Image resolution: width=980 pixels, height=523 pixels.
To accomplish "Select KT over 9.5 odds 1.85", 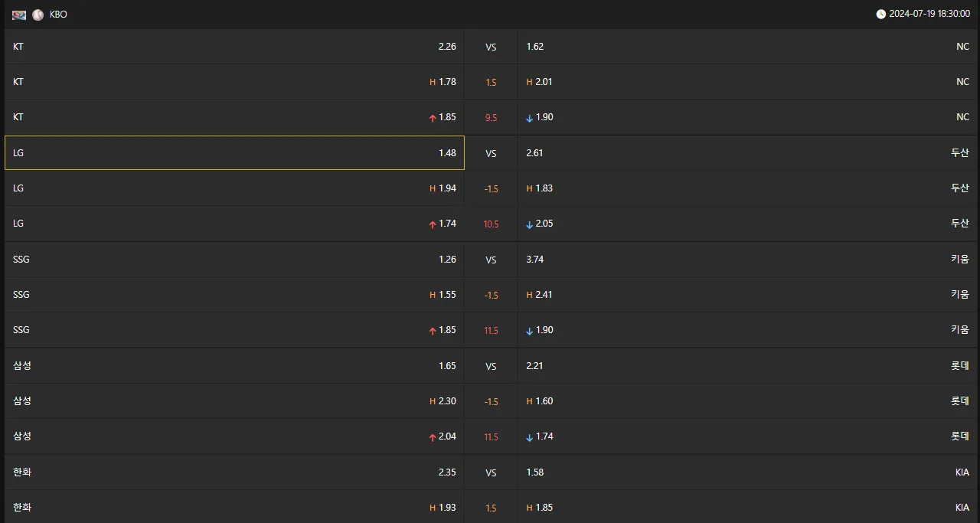I will [x=234, y=117].
